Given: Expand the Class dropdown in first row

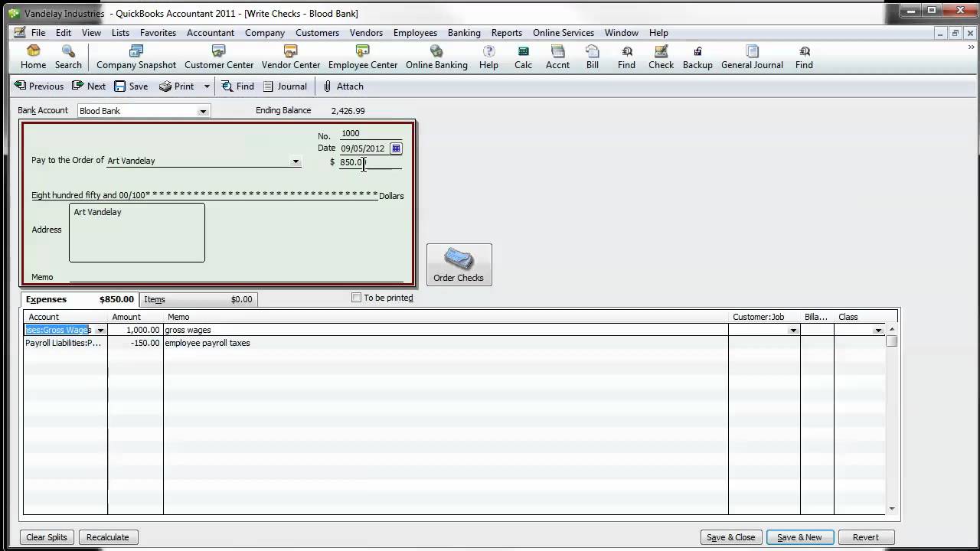Looking at the screenshot, I should coord(878,331).
